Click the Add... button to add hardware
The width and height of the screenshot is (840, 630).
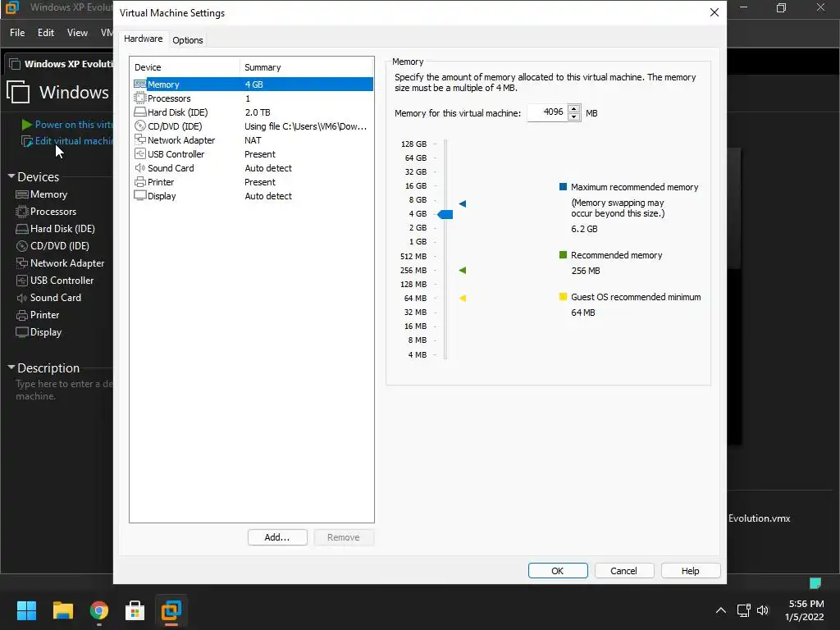click(x=277, y=537)
